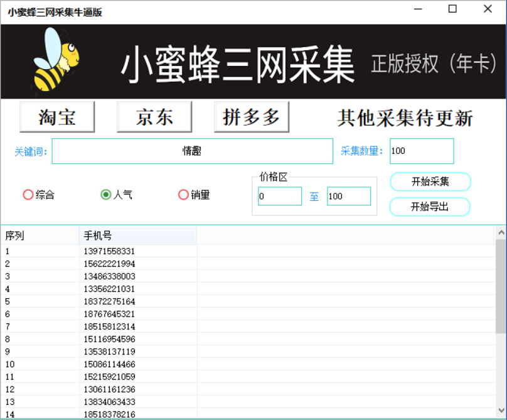This screenshot has width=507, height=420.
Task: Minimize the 小蜜蜂三网采集 window
Action: [417, 9]
